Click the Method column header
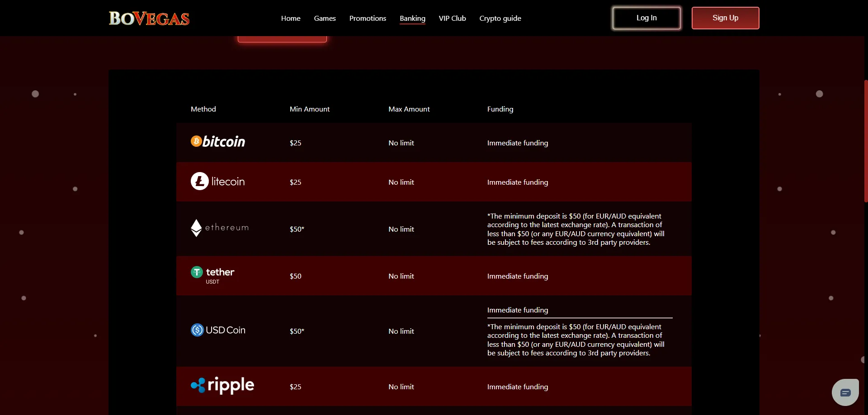 coord(203,109)
